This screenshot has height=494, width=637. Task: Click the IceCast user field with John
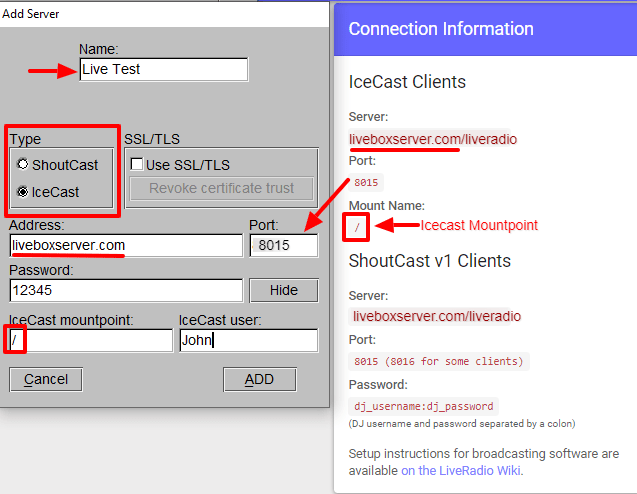click(x=249, y=340)
